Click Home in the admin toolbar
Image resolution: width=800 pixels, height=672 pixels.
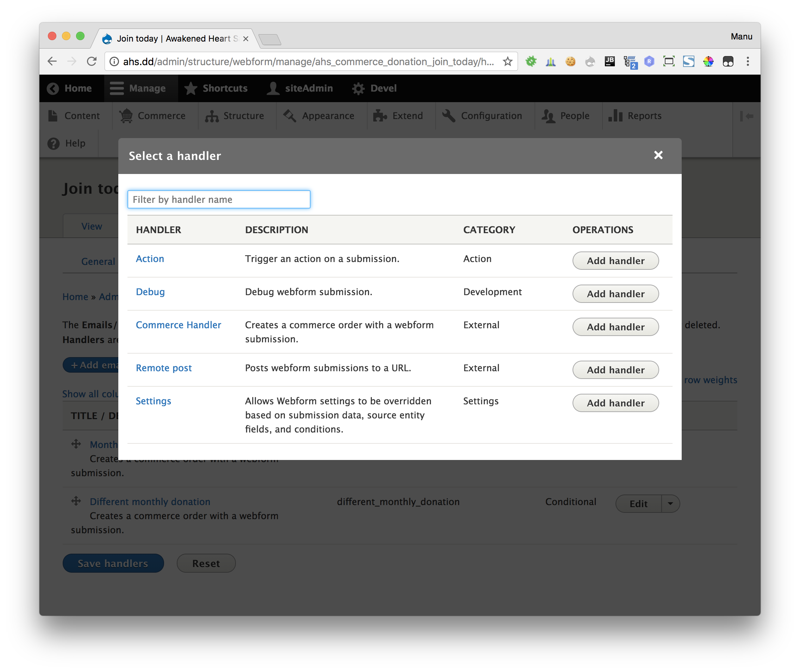[69, 88]
